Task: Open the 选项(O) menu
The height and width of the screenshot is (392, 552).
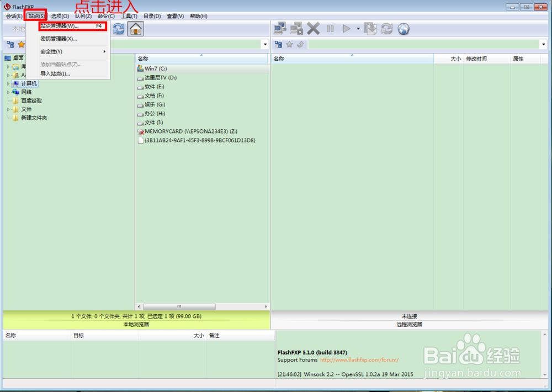Action: 60,16
